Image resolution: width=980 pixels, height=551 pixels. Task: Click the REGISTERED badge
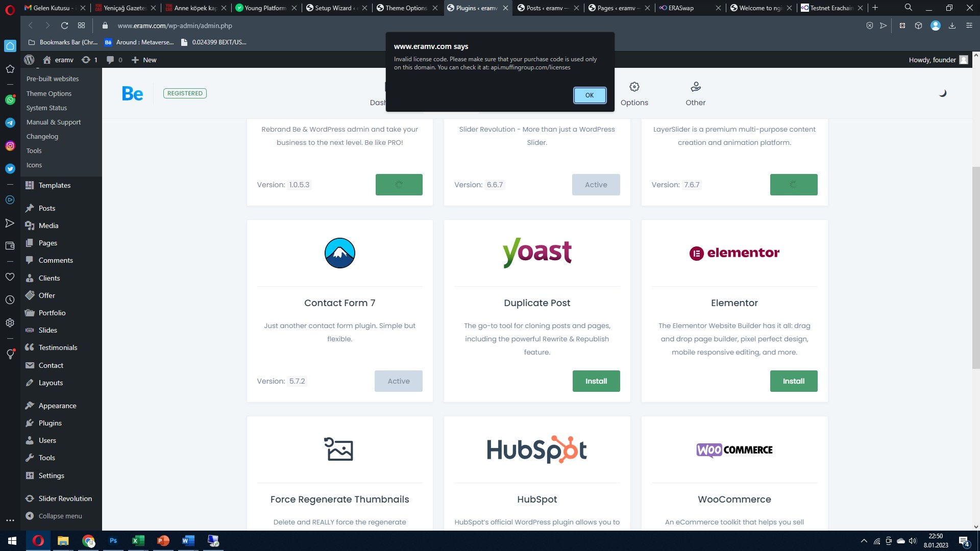click(185, 93)
